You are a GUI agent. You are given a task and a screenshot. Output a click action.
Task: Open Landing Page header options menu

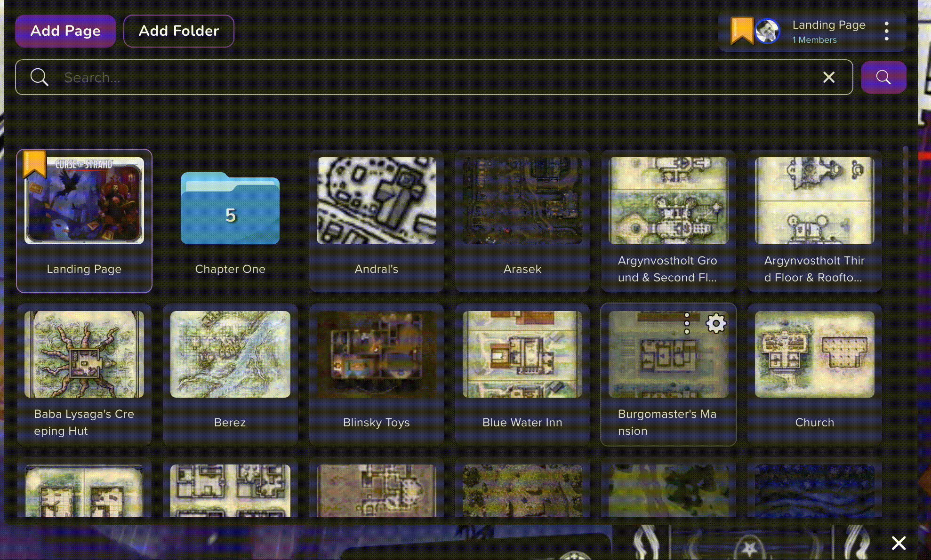886,31
